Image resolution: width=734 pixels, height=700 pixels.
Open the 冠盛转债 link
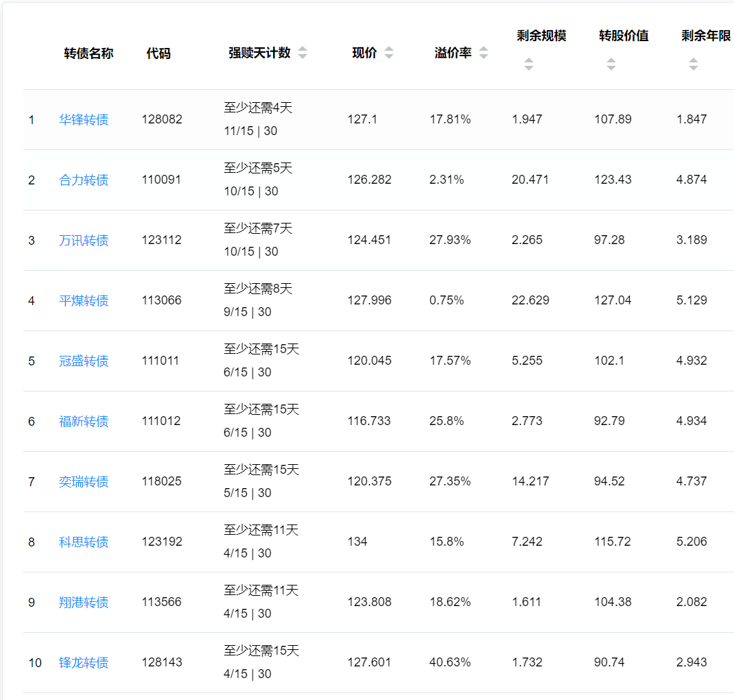(x=84, y=361)
